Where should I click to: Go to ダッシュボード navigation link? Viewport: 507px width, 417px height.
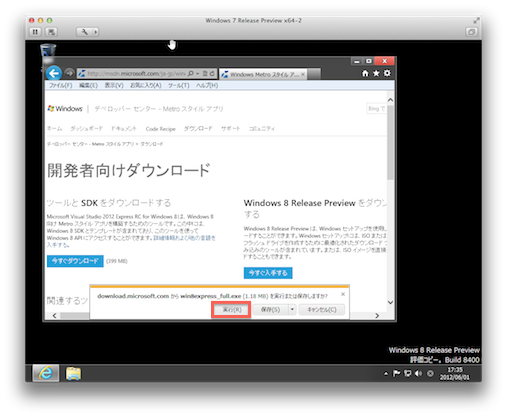pos(86,129)
